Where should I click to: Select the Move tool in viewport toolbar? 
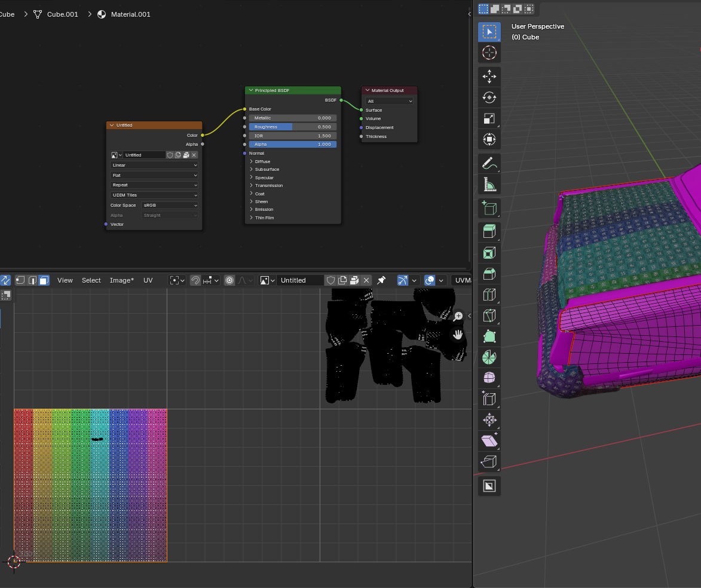point(489,76)
